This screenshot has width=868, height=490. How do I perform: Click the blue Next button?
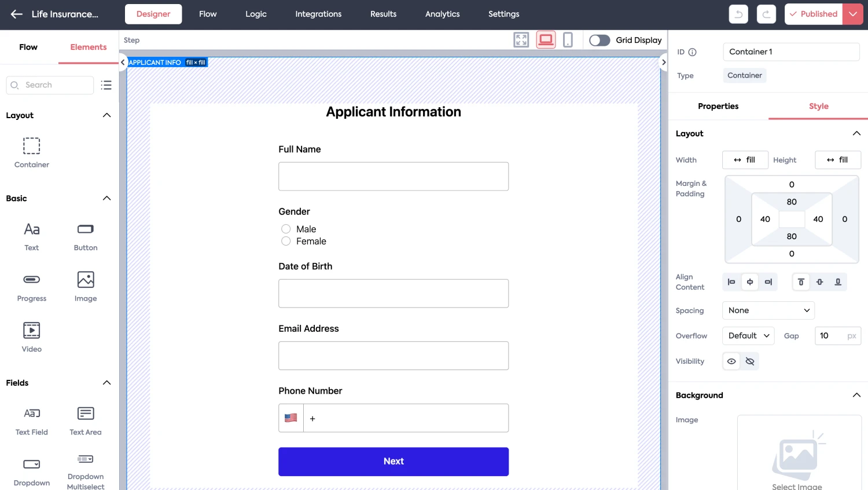[393, 462]
